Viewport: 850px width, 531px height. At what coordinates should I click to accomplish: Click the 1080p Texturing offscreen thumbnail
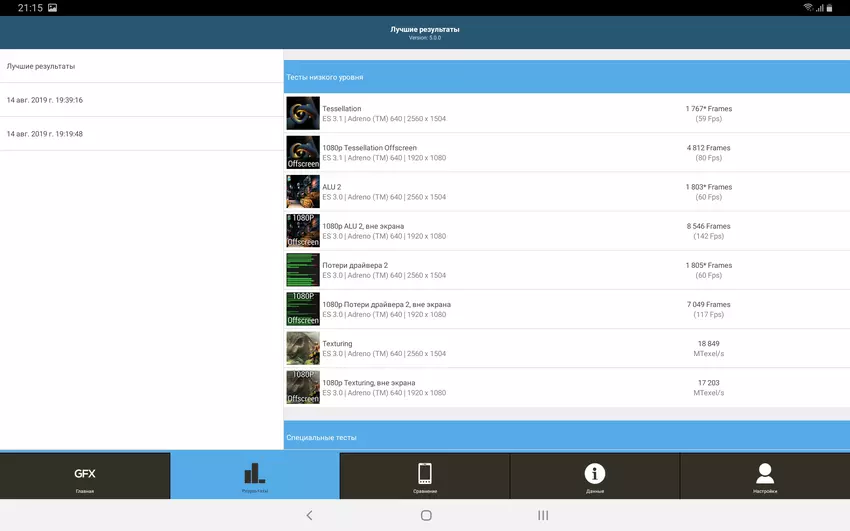point(303,387)
